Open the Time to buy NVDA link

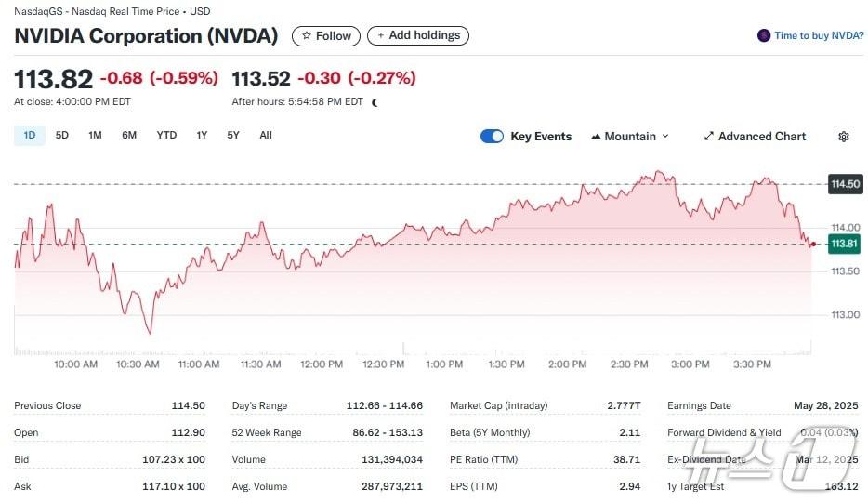tap(819, 36)
